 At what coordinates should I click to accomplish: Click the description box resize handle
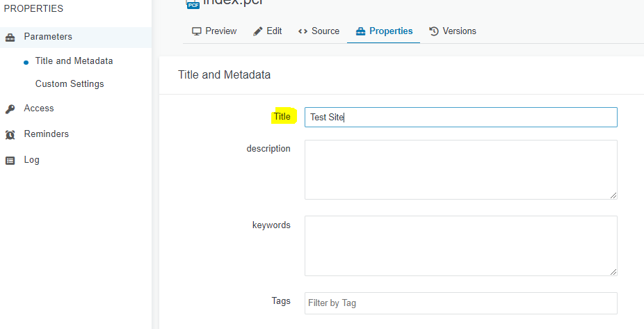(613, 195)
